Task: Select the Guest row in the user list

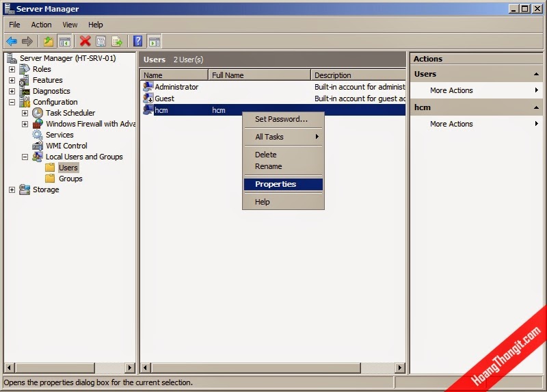Action: coord(273,99)
